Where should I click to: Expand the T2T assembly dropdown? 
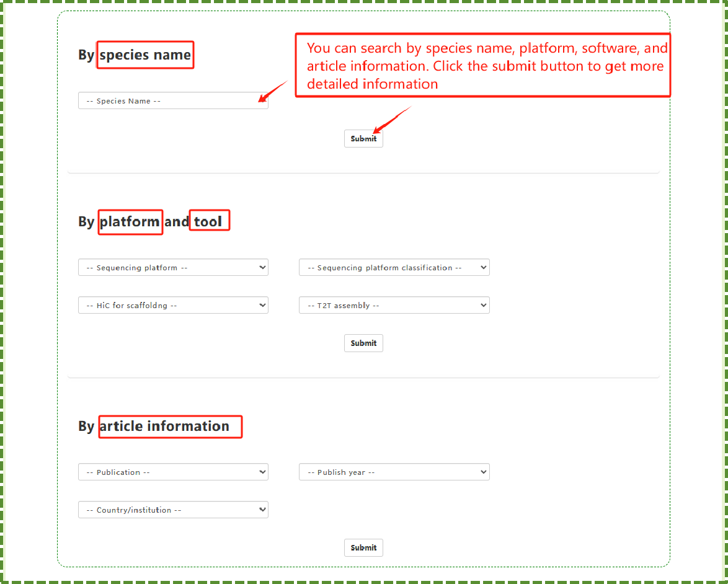(394, 306)
